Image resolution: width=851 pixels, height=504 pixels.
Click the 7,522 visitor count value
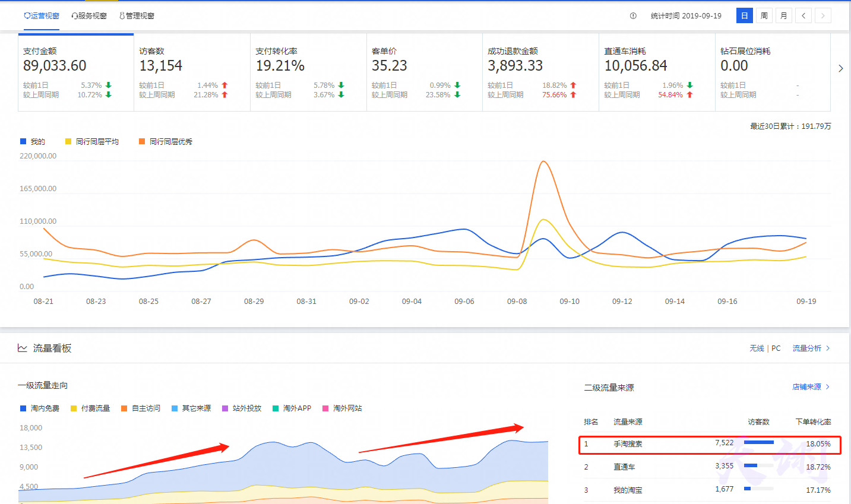click(724, 443)
